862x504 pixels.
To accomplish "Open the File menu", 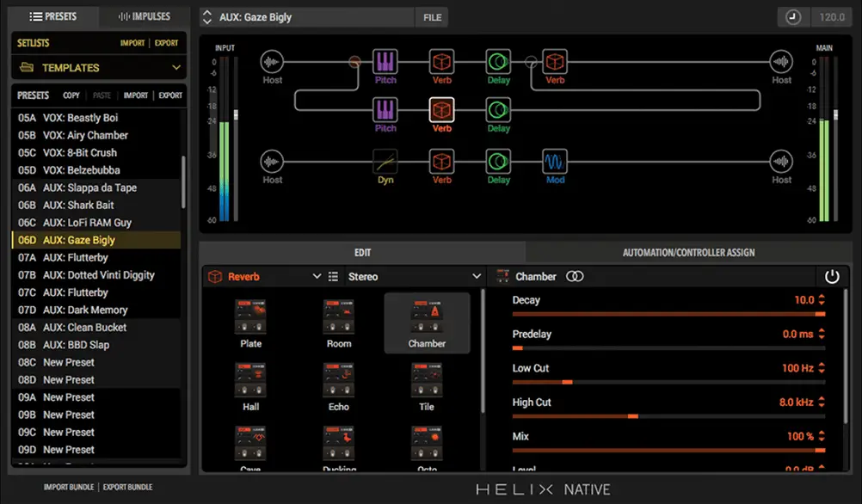I will point(432,17).
